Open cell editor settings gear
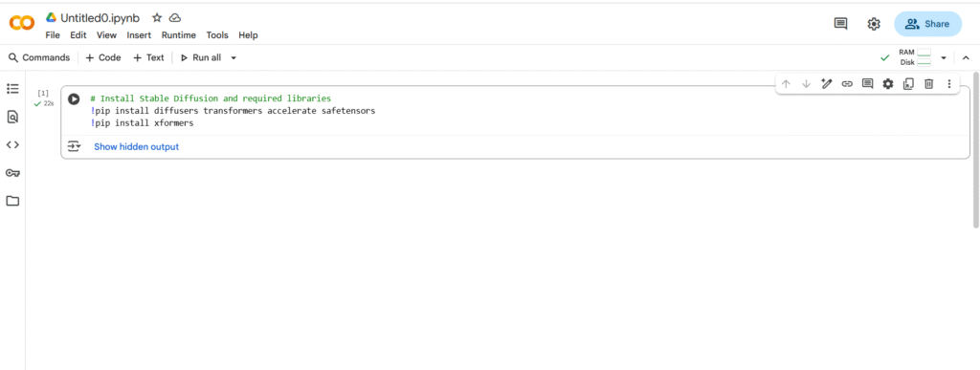 887,83
